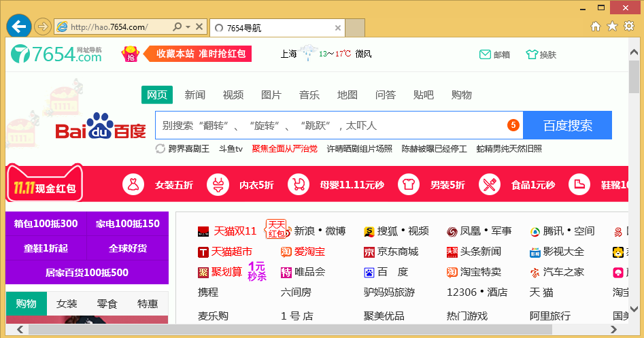This screenshot has height=338, width=644.
Task: Open the 新浪 site link
Action: pos(305,231)
